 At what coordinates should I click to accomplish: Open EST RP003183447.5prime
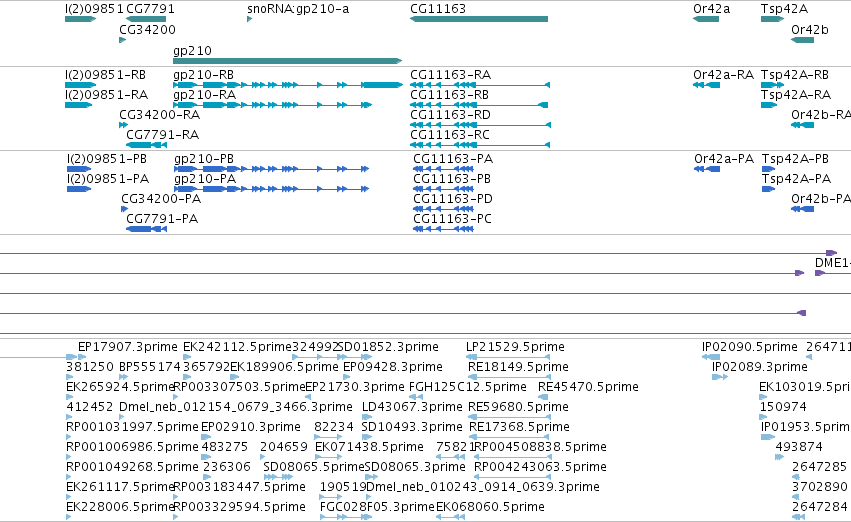[x=239, y=487]
